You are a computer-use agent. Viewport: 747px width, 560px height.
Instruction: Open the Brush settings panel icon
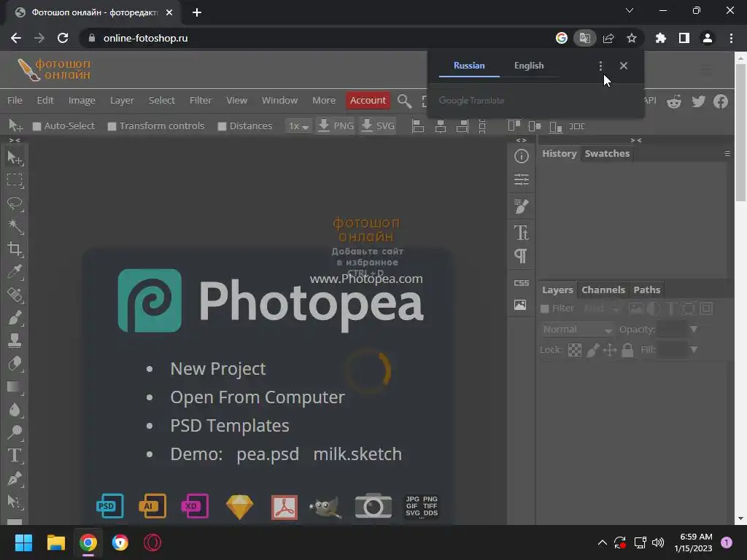point(521,206)
